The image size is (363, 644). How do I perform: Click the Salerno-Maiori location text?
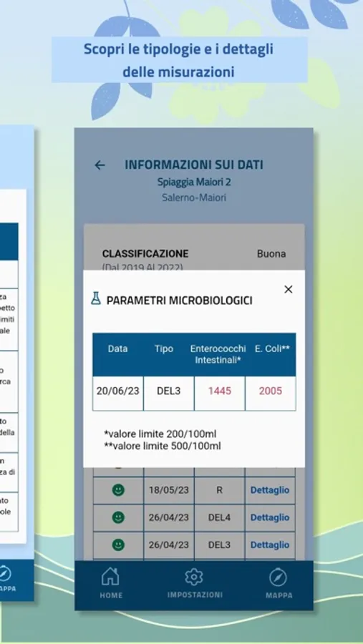pyautogui.click(x=194, y=197)
